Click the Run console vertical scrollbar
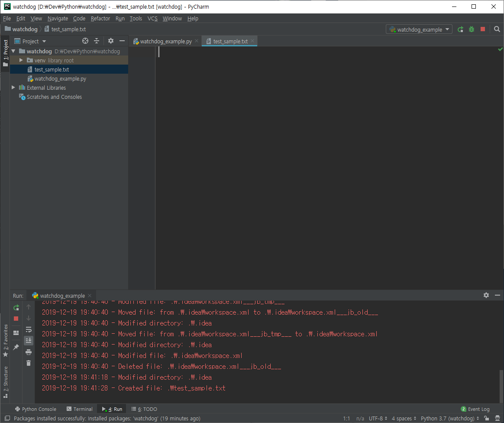 (501, 386)
